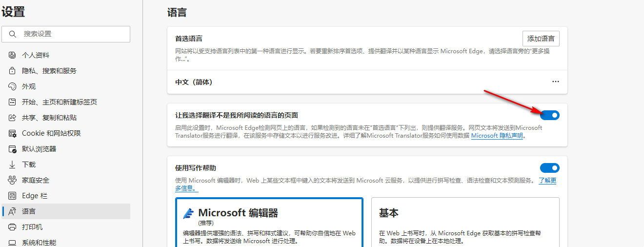644x247 pixels.
Task: Click the 首选语言 heading text
Action: 189,39
